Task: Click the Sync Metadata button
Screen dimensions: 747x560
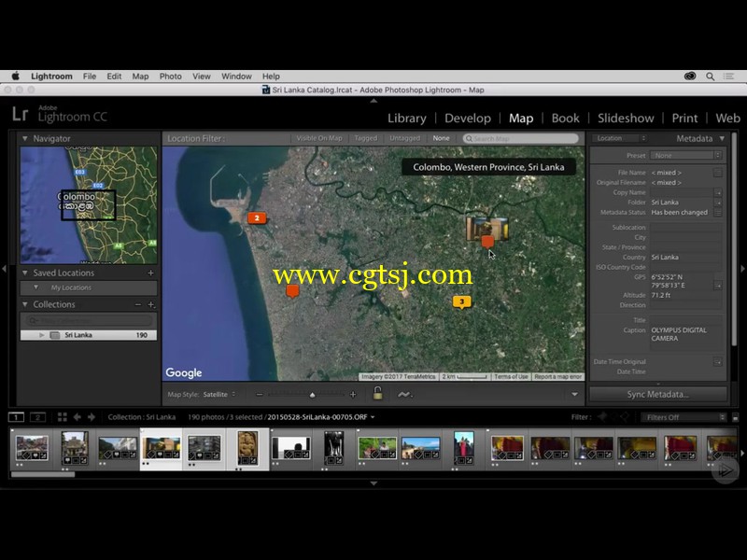Action: coord(658,394)
